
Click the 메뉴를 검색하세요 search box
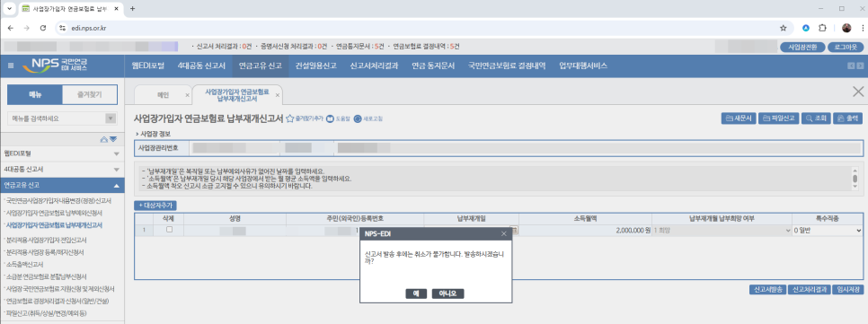pyautogui.click(x=56, y=118)
